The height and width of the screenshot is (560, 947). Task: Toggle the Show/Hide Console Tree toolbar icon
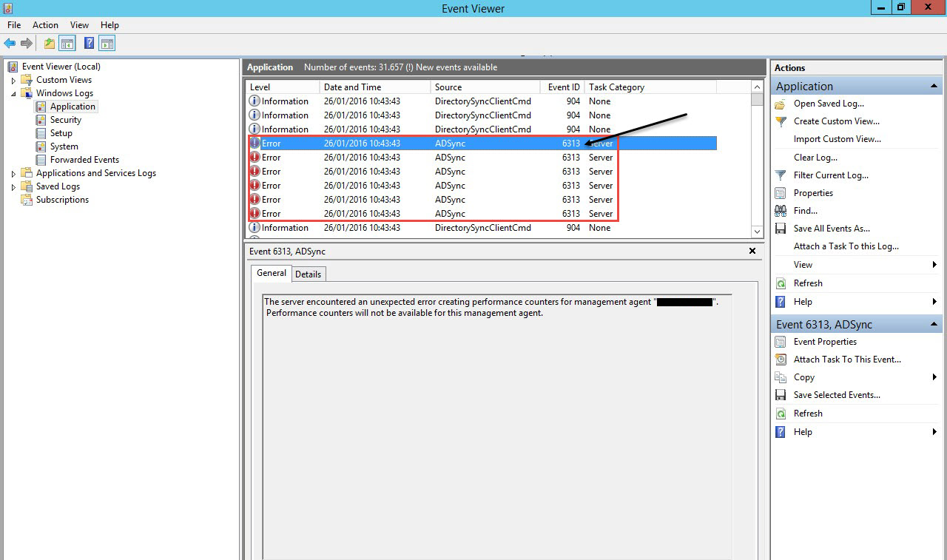[67, 43]
